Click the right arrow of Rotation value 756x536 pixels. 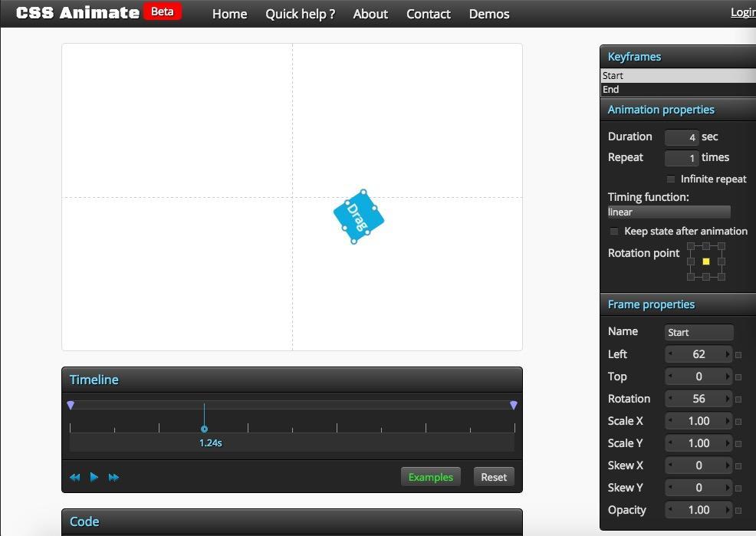(x=727, y=399)
